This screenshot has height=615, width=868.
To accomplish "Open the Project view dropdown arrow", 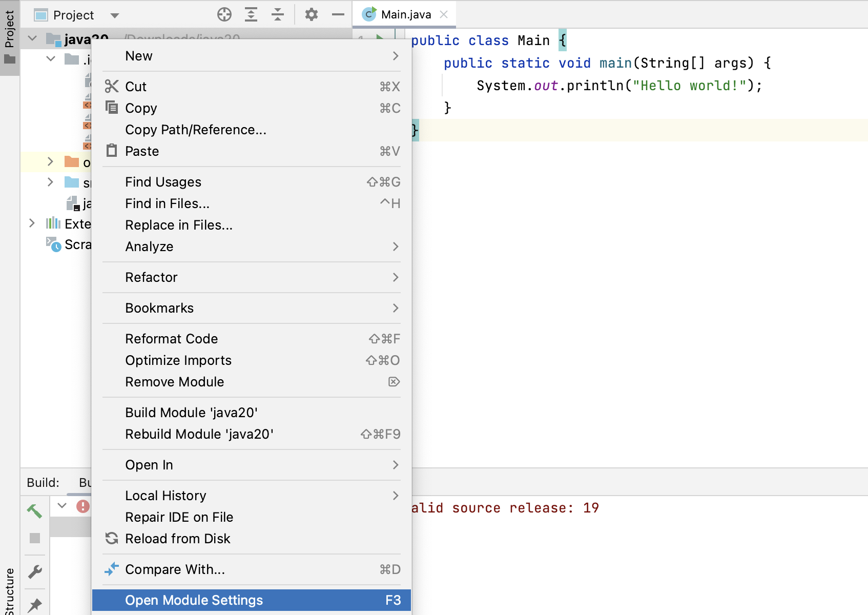I will click(x=115, y=15).
